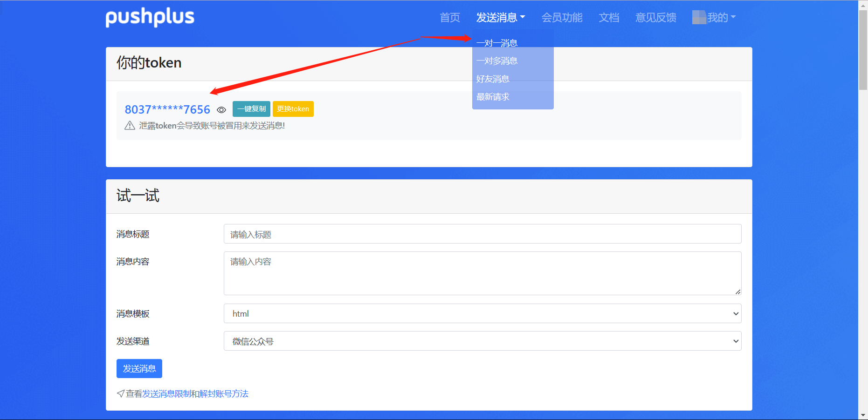Click the 你的token heading
868x420 pixels.
pos(149,63)
